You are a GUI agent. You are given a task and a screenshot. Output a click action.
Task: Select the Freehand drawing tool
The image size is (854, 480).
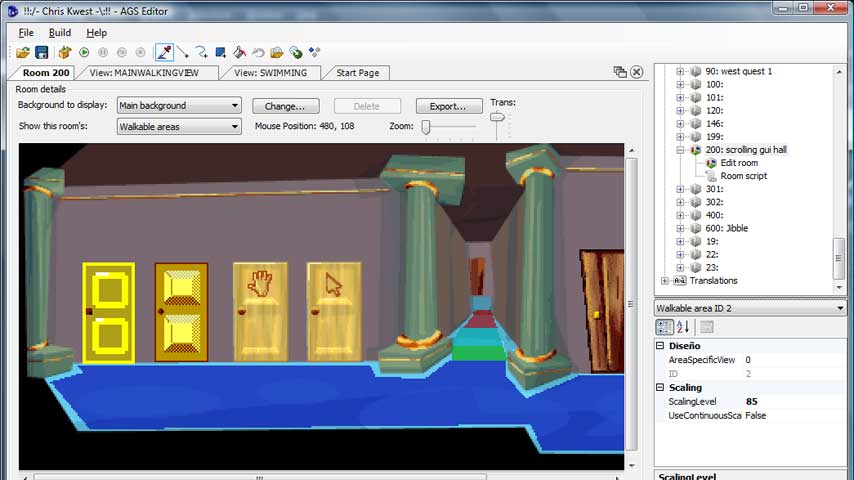(201, 52)
